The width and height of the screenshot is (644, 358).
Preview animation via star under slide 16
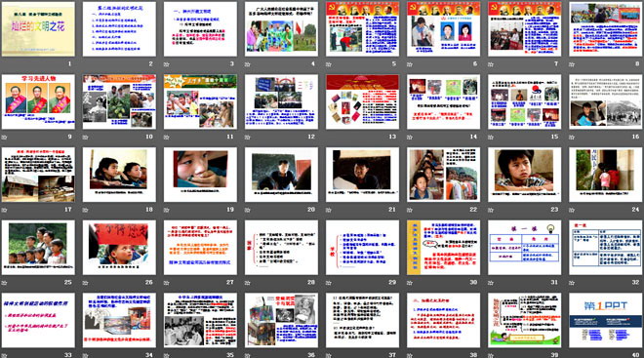click(x=572, y=137)
